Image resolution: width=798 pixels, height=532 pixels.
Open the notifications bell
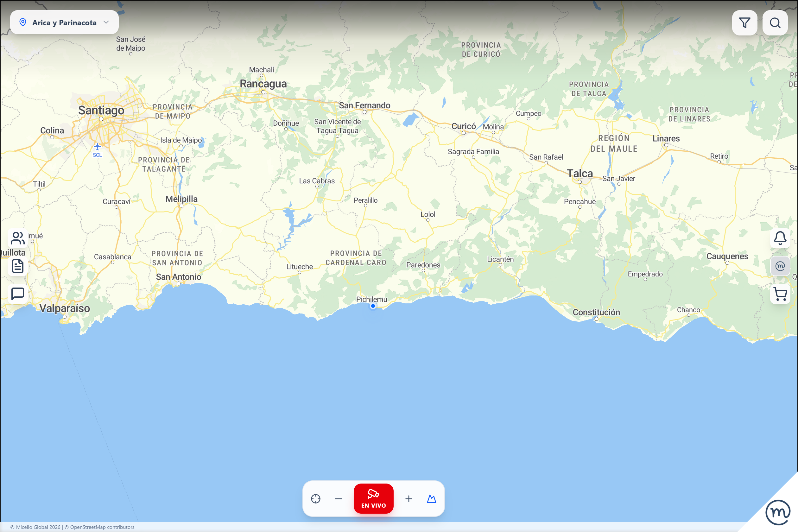[780, 238]
